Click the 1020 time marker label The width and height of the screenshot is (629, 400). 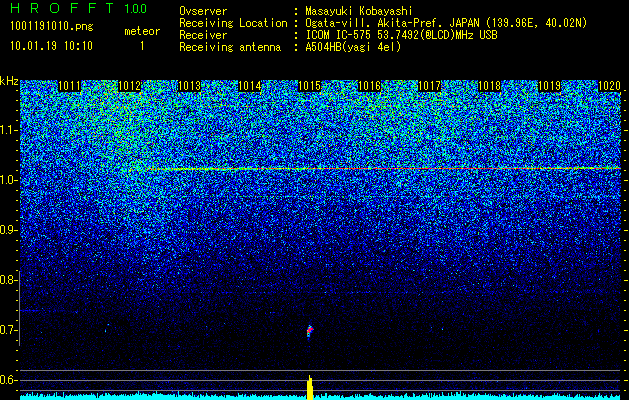click(x=609, y=86)
